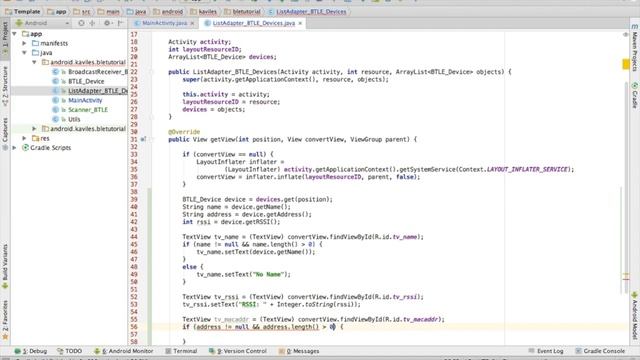The width and height of the screenshot is (640, 360).
Task: Click main breadcrumb
Action: pyautogui.click(x=109, y=12)
